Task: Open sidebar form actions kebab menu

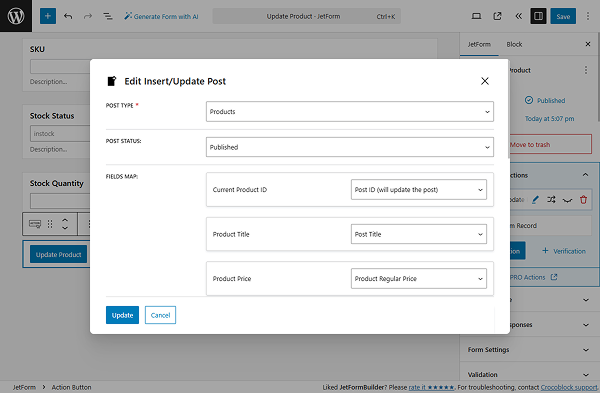Action: click(x=585, y=70)
